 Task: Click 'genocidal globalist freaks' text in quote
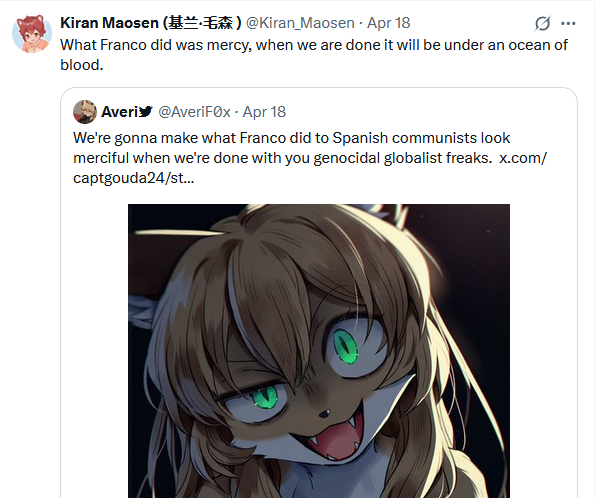(x=403, y=158)
